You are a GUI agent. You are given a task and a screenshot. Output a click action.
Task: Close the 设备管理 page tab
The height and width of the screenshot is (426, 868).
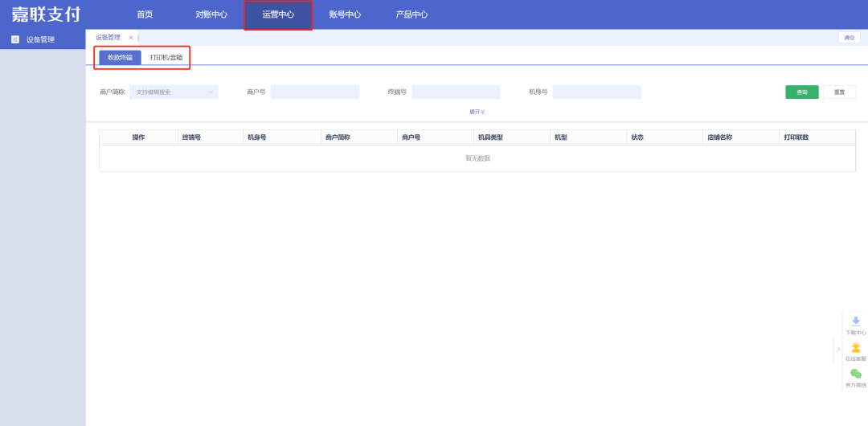tap(131, 38)
